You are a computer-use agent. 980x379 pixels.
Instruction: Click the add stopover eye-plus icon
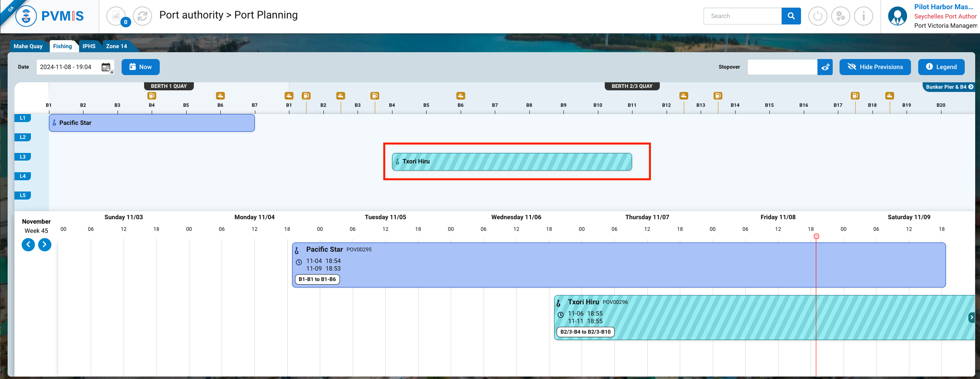click(x=825, y=67)
